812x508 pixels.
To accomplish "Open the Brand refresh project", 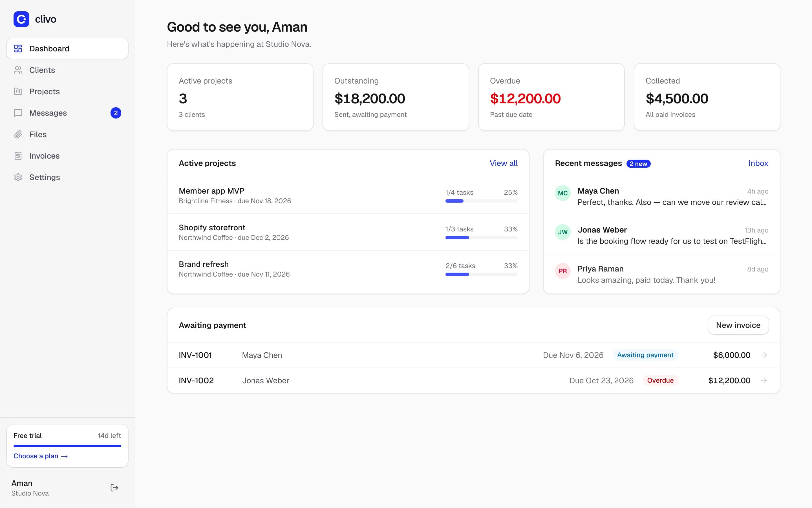I will (x=348, y=269).
